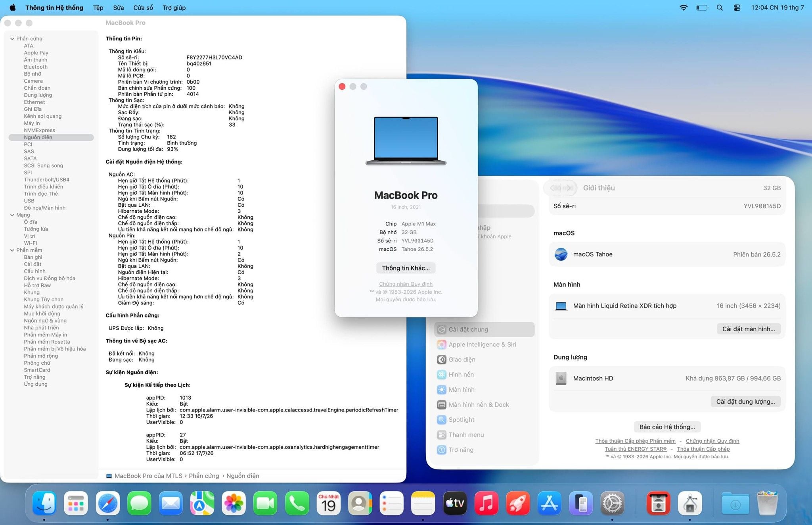Screen dimensions: 812x525
Task: Select Ứng dụng in the software list
Action: [x=35, y=384]
